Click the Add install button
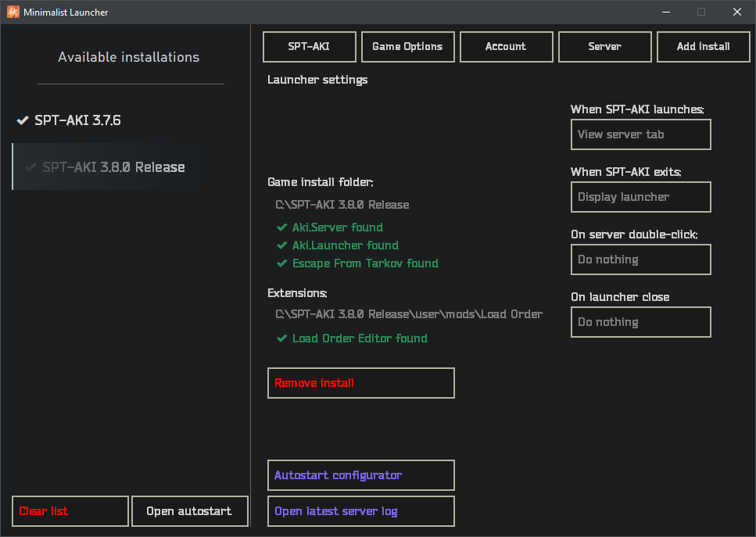Screen dimensions: 756x537 [x=704, y=47]
